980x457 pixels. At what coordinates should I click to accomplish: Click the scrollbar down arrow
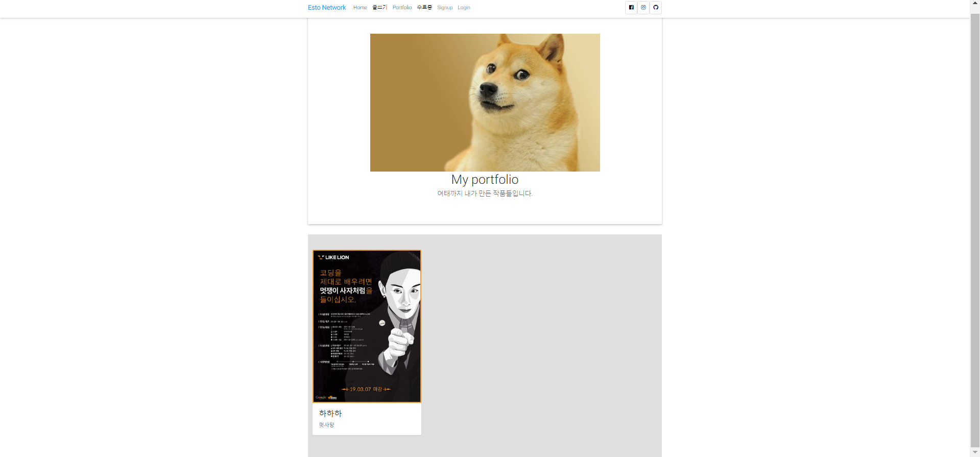point(975,452)
